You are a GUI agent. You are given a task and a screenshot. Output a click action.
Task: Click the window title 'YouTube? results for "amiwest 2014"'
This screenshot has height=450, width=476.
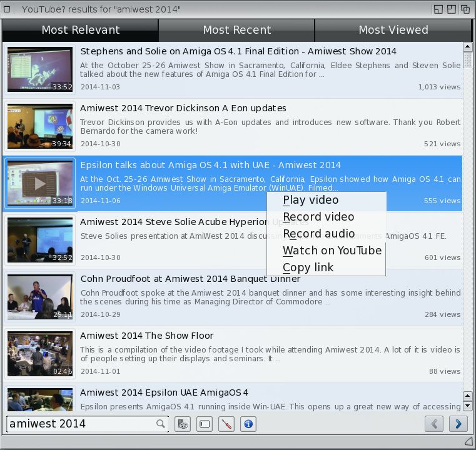pos(101,9)
